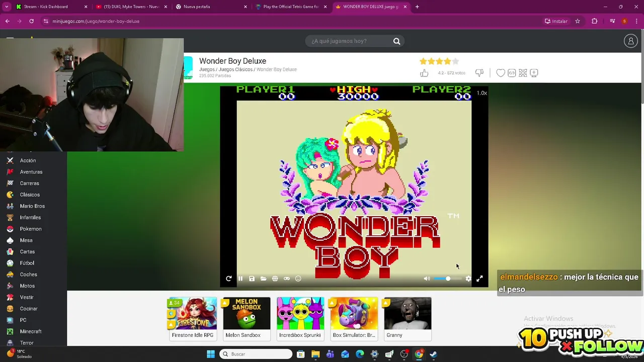Click the Juegos Clásicos breadcrumb link
This screenshot has width=644, height=362.
(x=235, y=69)
